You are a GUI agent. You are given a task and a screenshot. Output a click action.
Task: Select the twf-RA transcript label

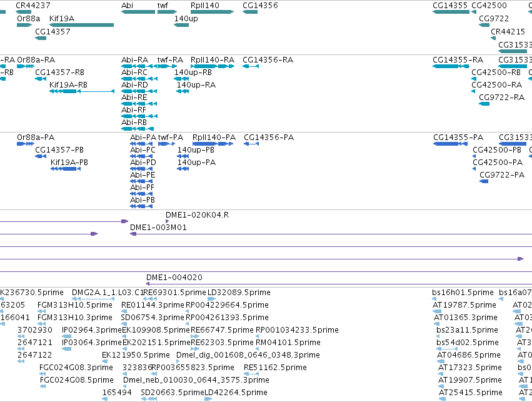pyautogui.click(x=170, y=60)
